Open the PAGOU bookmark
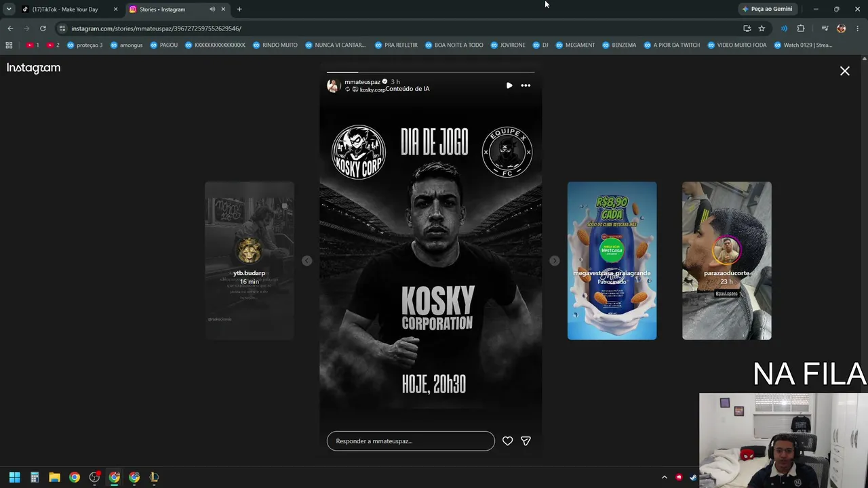Screen dimensions: 868x488 click(x=164, y=45)
